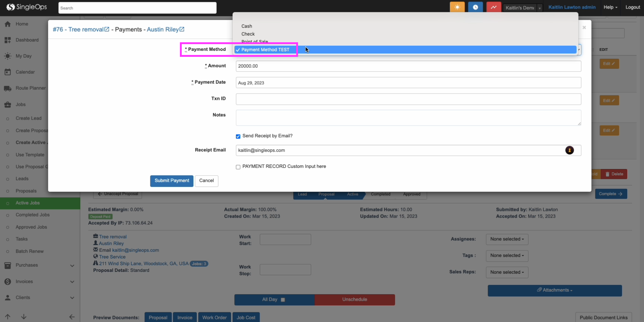Screen dimensions: 644x322
Task: Check PAYMENT RECORD Custom Input checkbox
Action: click(238, 167)
